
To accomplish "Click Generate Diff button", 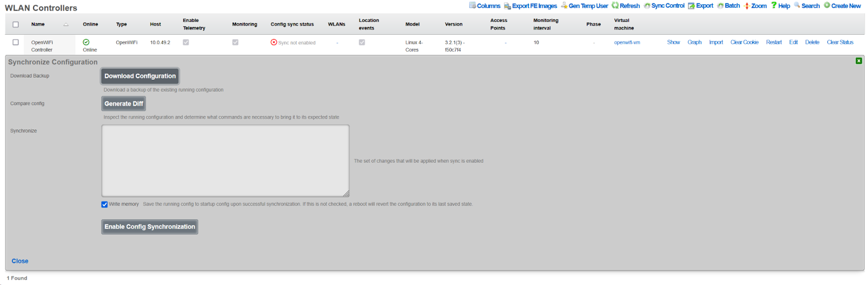I will pos(124,103).
